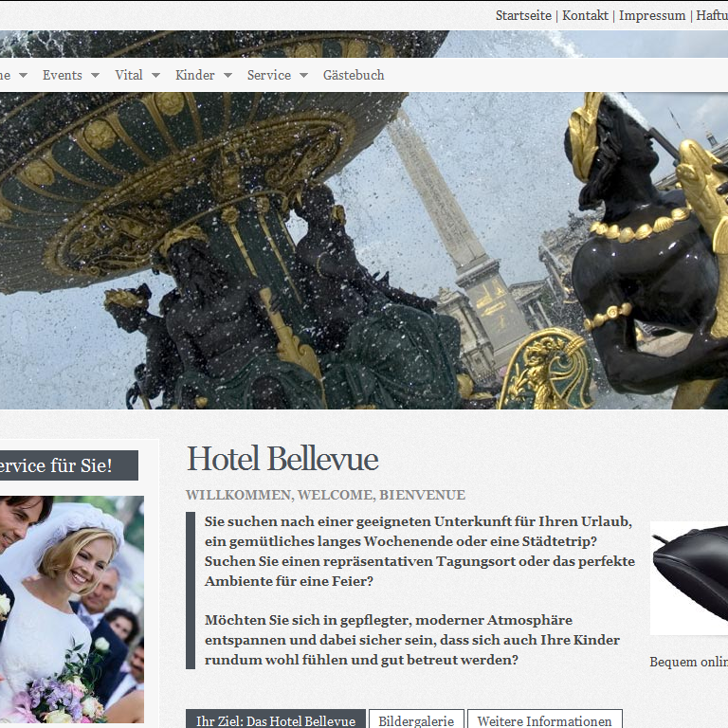Click the wedding couple photo
728x728 pixels.
[72, 610]
